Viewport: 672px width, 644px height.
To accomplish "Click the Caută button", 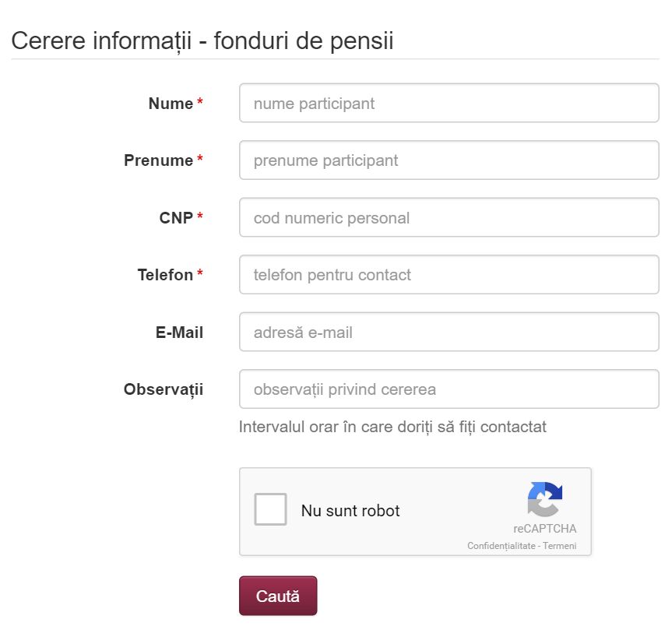I will tap(278, 596).
